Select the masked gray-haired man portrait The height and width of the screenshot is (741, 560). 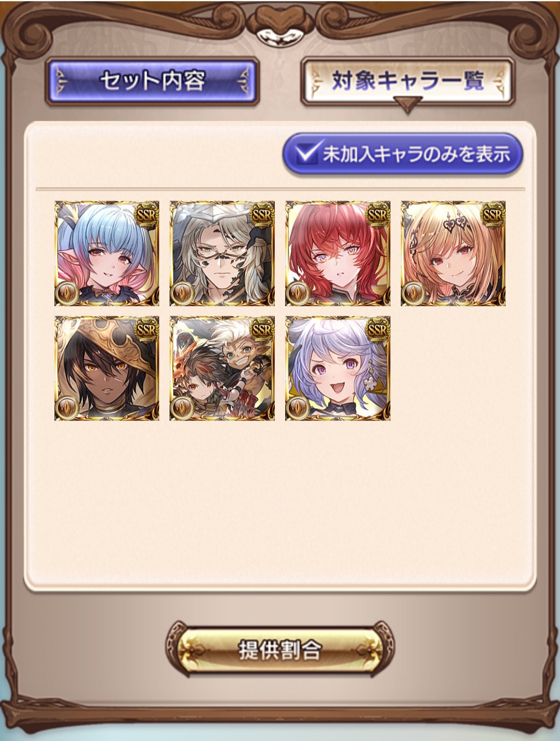click(222, 253)
